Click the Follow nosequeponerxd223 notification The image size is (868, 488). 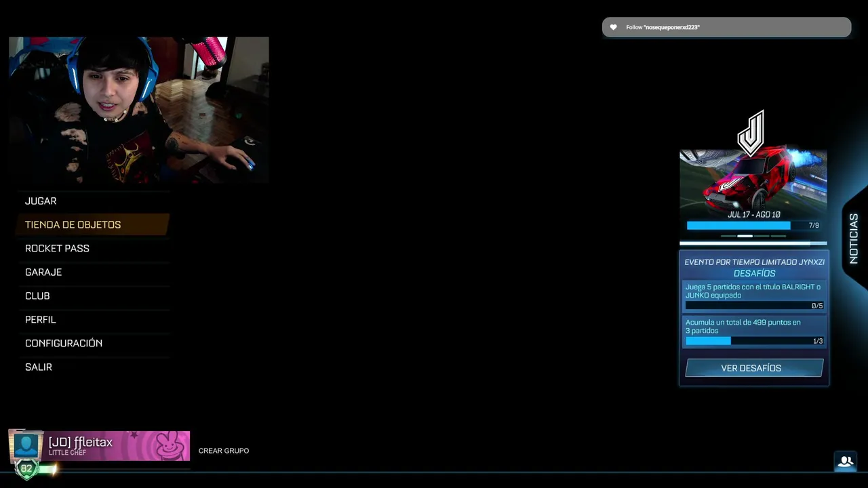pyautogui.click(x=726, y=27)
